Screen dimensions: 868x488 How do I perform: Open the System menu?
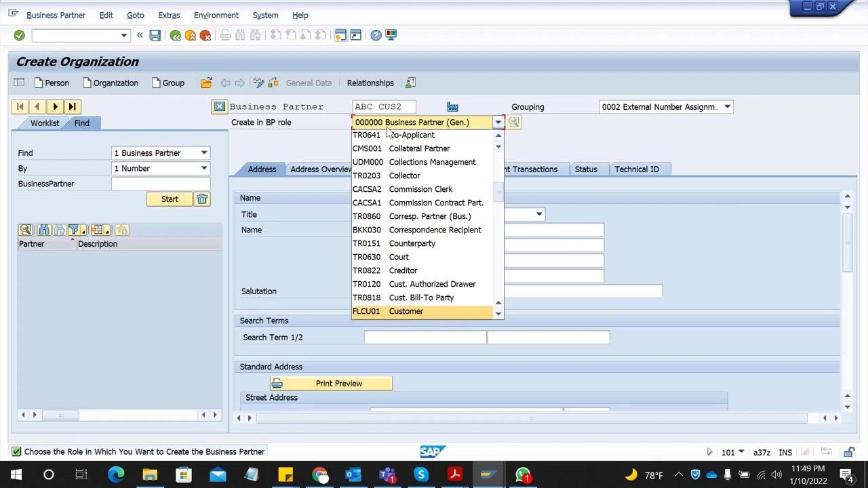tap(265, 15)
